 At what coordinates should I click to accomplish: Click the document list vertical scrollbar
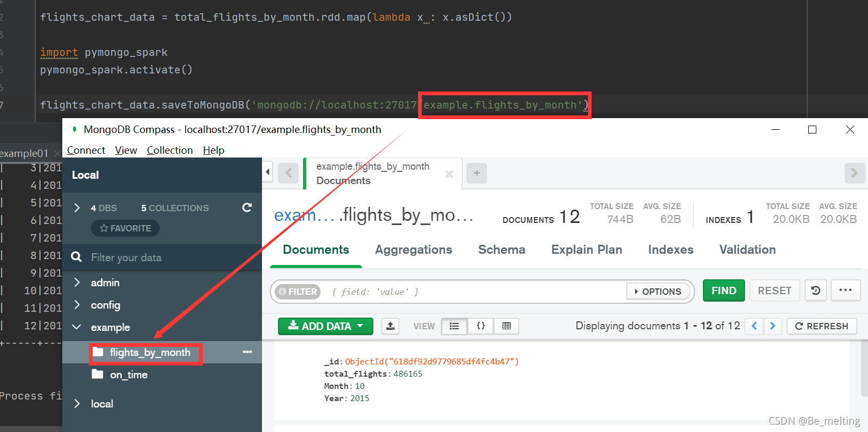[x=864, y=369]
